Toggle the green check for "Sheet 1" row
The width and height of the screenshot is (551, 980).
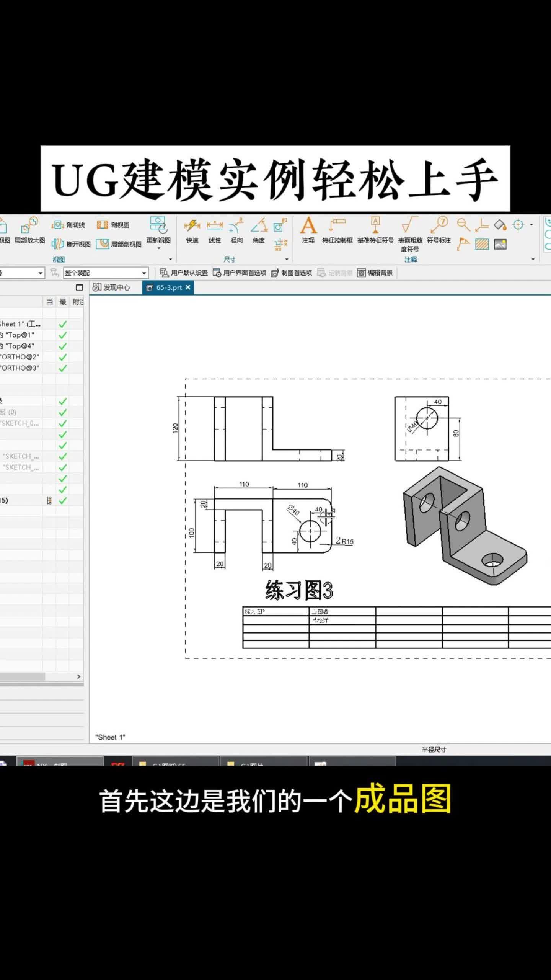pyautogui.click(x=63, y=324)
